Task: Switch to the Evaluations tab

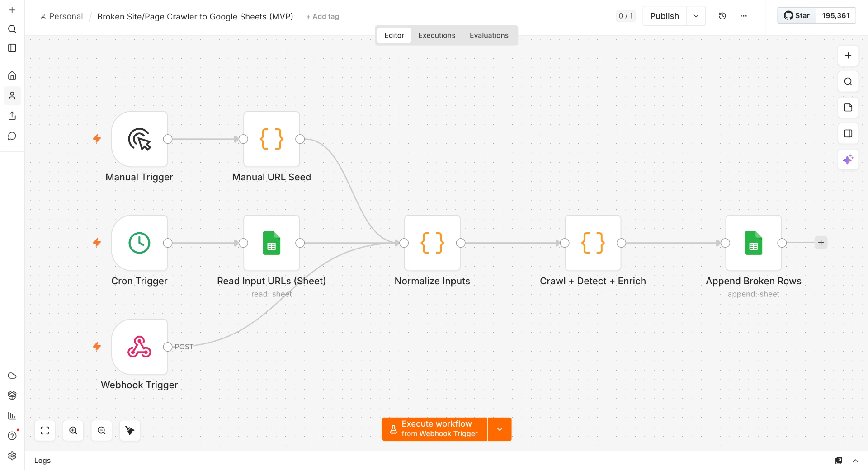Action: tap(489, 35)
